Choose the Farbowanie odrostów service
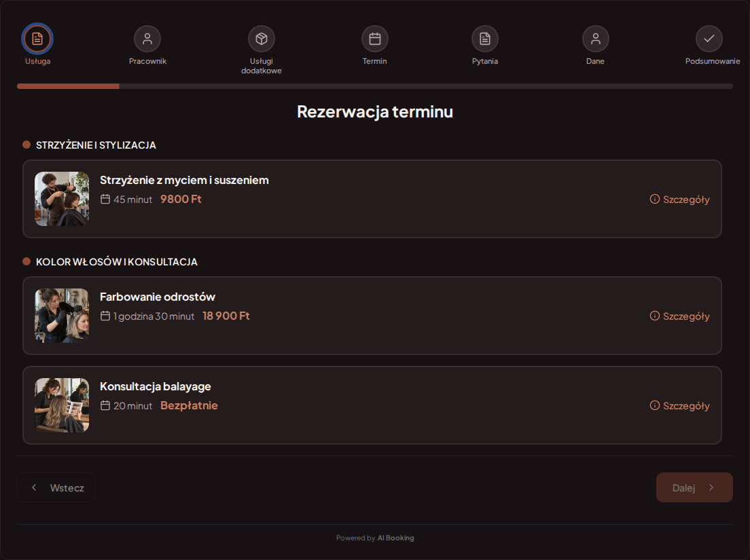 point(372,316)
